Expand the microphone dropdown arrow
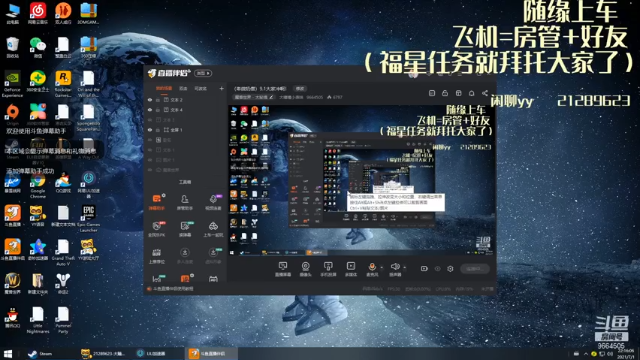The image size is (640, 360). (382, 268)
